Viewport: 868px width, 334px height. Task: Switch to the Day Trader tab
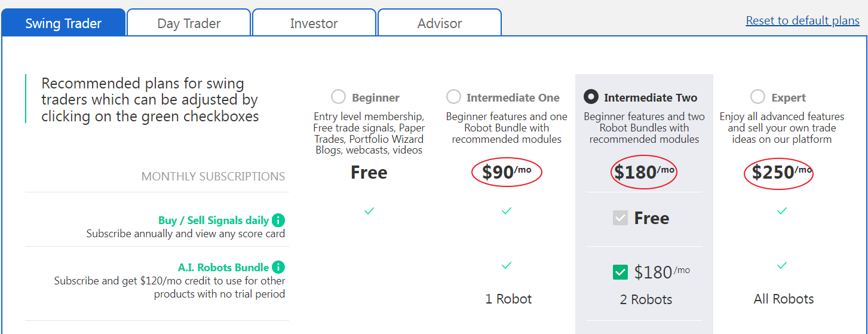point(189,23)
